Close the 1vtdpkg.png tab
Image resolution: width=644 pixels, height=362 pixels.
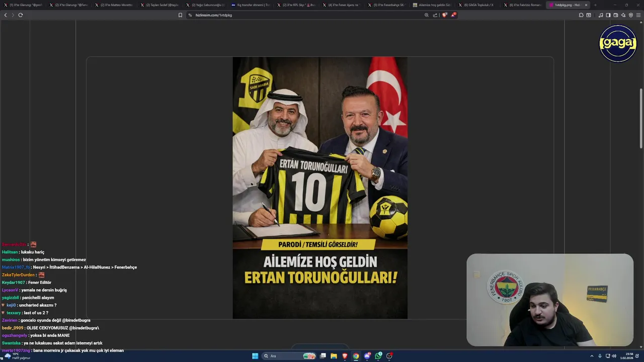pyautogui.click(x=586, y=5)
